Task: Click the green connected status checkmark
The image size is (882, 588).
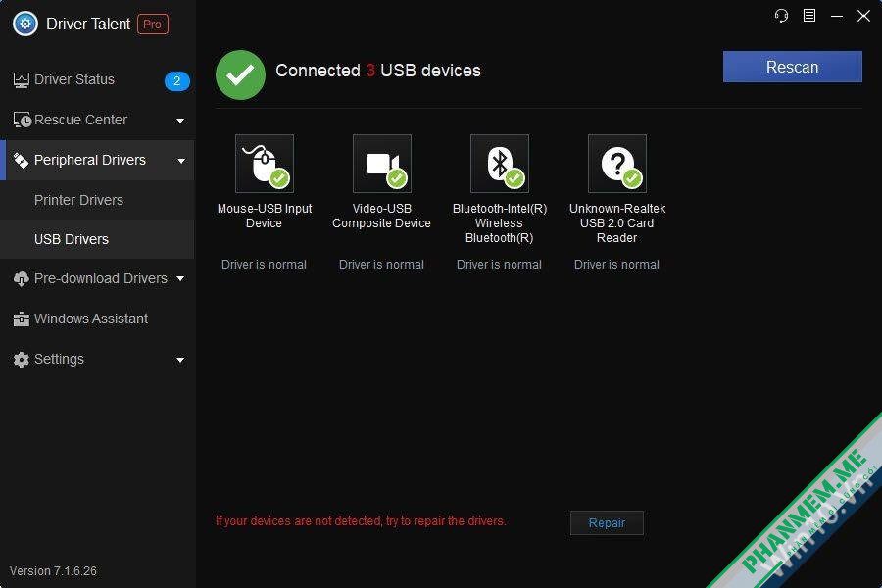Action: (x=240, y=74)
